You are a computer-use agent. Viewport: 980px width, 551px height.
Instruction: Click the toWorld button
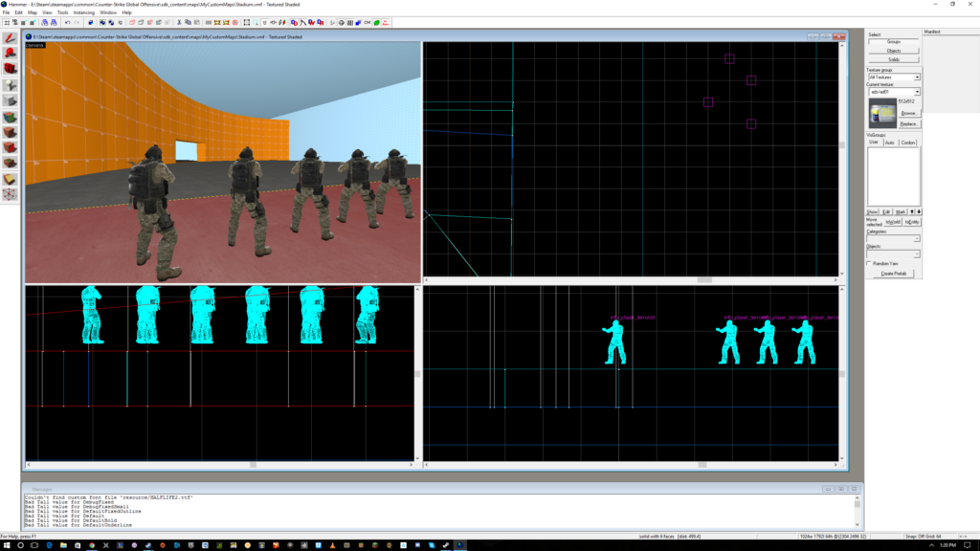[x=893, y=222]
